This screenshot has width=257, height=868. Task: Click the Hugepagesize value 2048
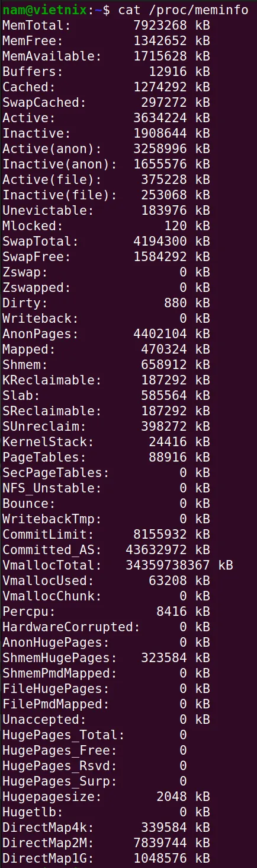tap(172, 796)
